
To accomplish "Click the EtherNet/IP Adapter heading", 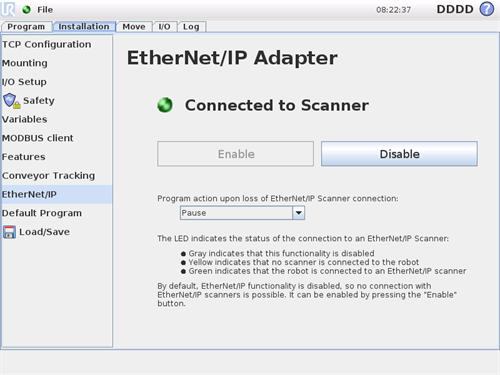I will [232, 58].
